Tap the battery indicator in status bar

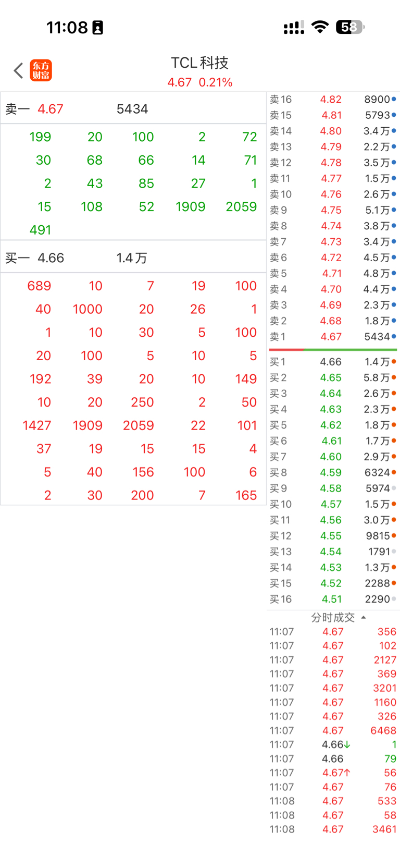coord(351,27)
